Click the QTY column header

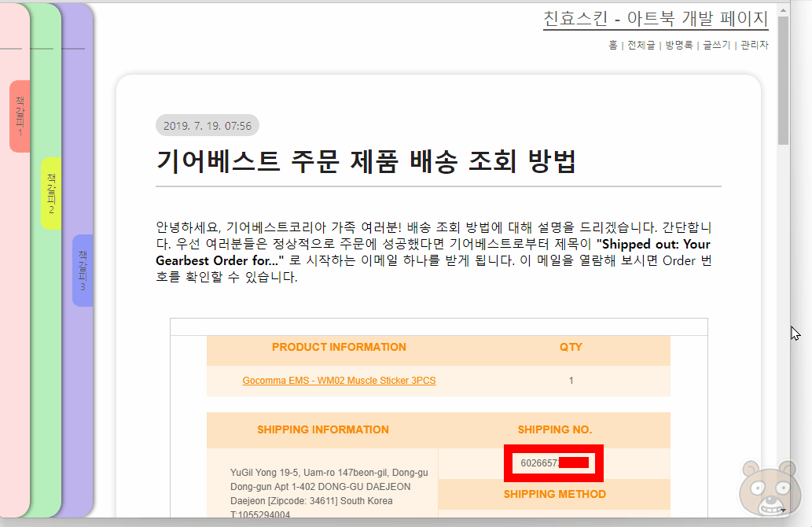(x=571, y=347)
